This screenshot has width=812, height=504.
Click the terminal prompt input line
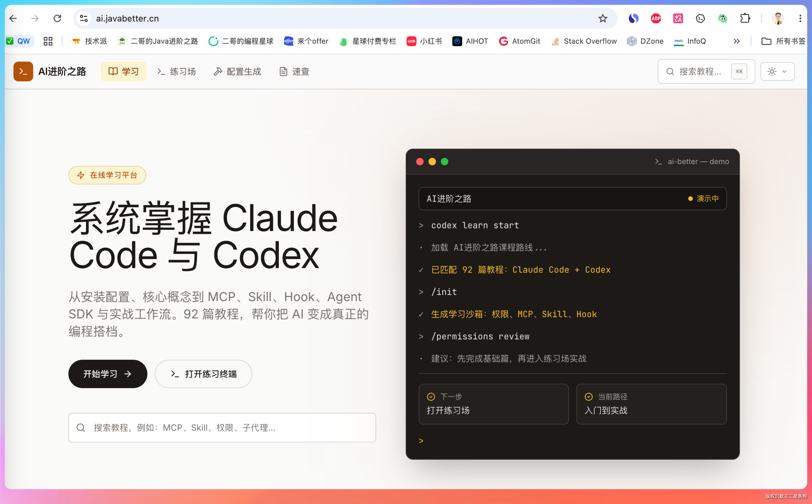[572, 441]
